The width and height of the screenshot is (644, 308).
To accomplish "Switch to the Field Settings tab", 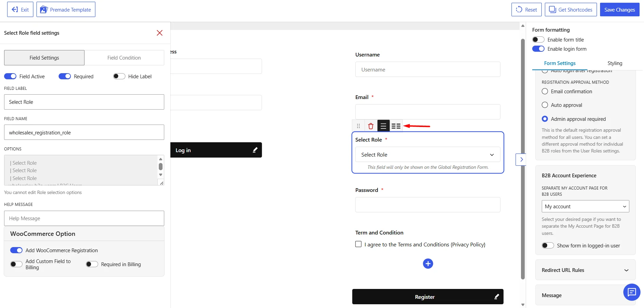I will click(x=44, y=58).
